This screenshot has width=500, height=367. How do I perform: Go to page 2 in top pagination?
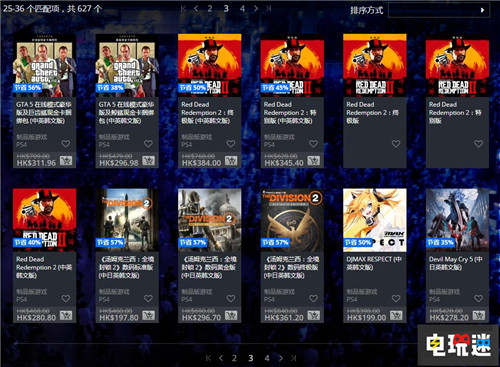[210, 9]
